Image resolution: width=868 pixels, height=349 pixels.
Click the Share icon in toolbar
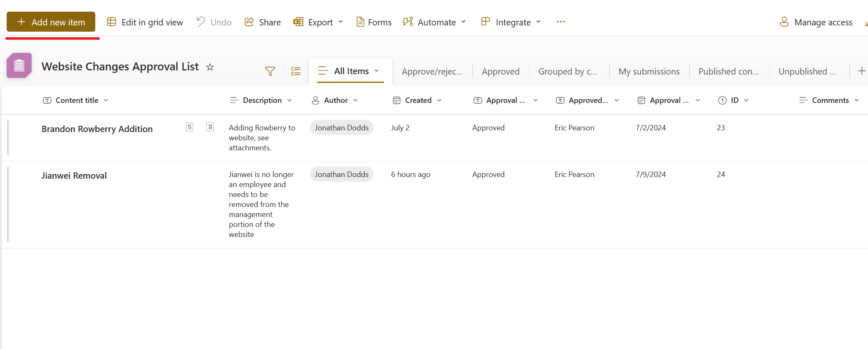[x=249, y=22]
